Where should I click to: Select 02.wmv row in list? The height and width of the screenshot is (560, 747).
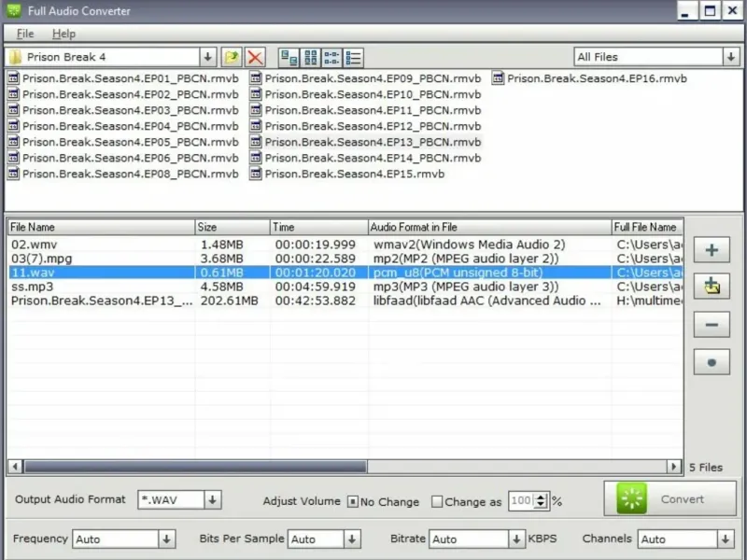click(x=345, y=245)
